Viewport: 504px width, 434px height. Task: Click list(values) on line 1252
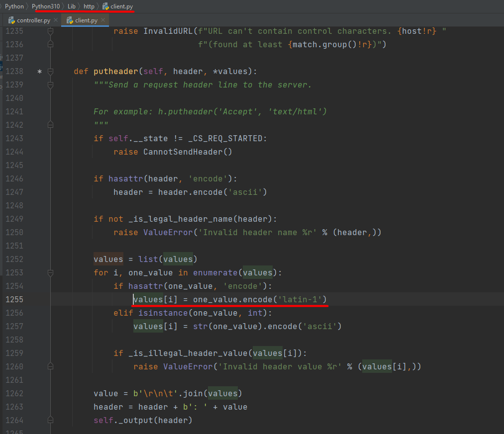[x=168, y=259]
